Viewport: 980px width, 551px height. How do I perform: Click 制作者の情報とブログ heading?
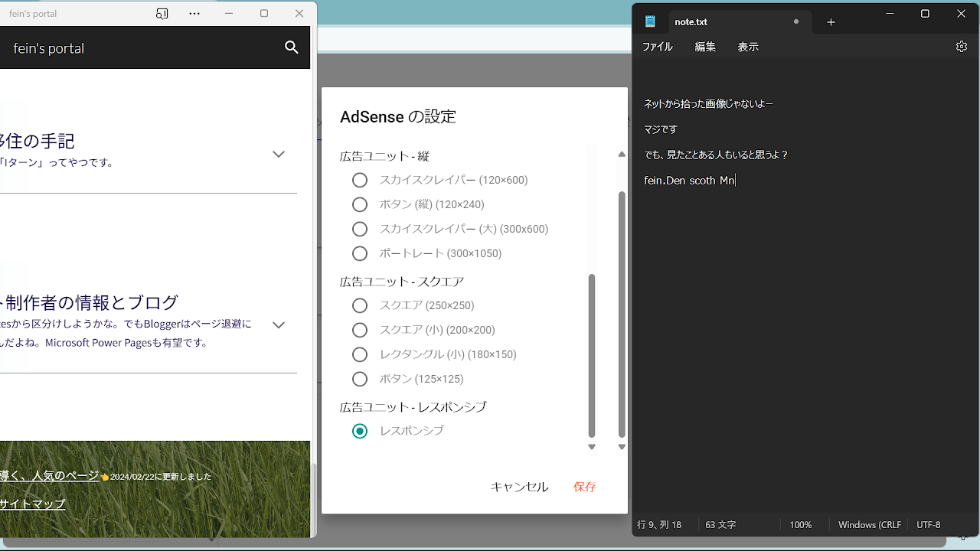tap(90, 302)
